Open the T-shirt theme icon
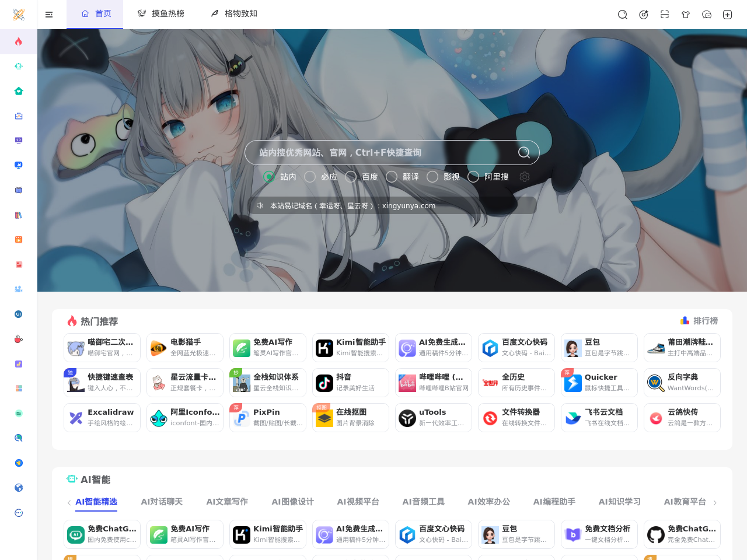 [686, 15]
